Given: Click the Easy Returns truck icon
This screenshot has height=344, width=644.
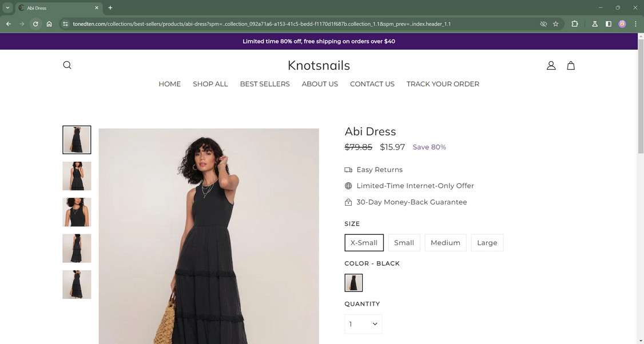Looking at the screenshot, I should coord(348,169).
